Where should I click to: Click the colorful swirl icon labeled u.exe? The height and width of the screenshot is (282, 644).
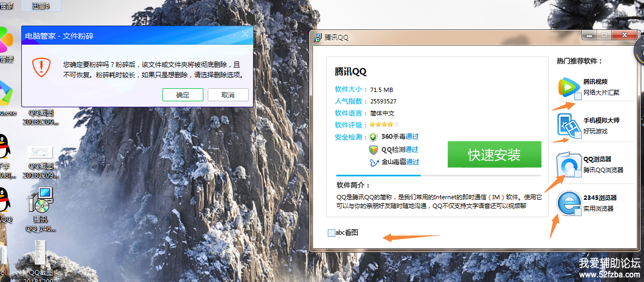point(6,94)
